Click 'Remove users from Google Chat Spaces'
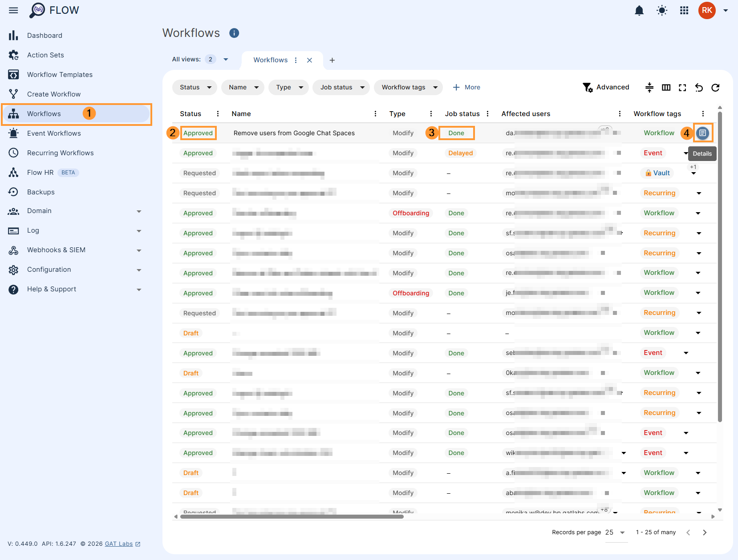The image size is (738, 560). (x=294, y=133)
